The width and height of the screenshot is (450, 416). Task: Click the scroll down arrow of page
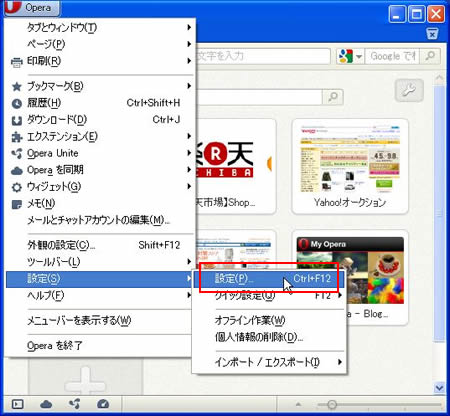[439, 388]
